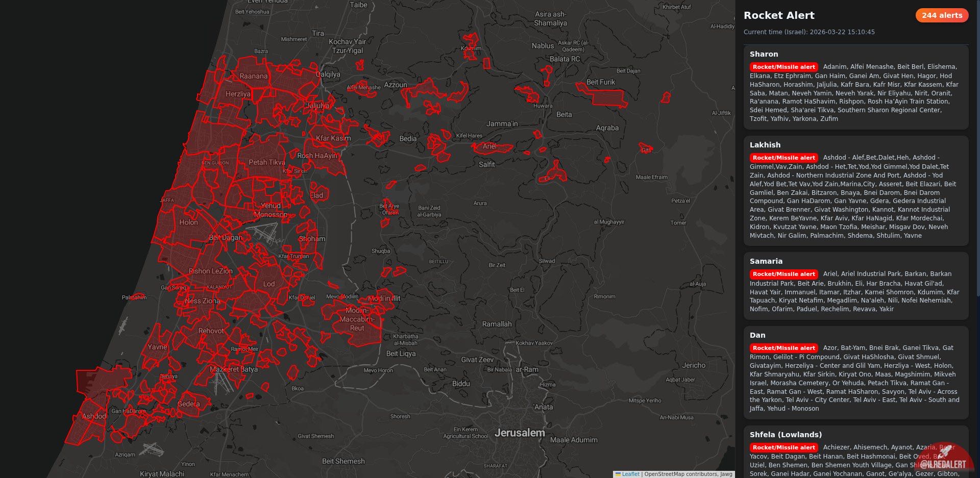Click the 244 alerts counter badge
The width and height of the screenshot is (980, 478).
(x=942, y=15)
